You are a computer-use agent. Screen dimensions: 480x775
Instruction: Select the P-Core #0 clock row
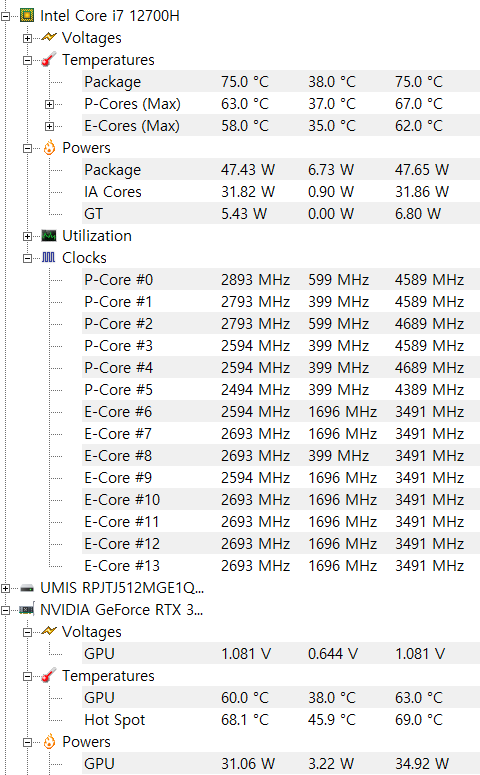click(281, 280)
